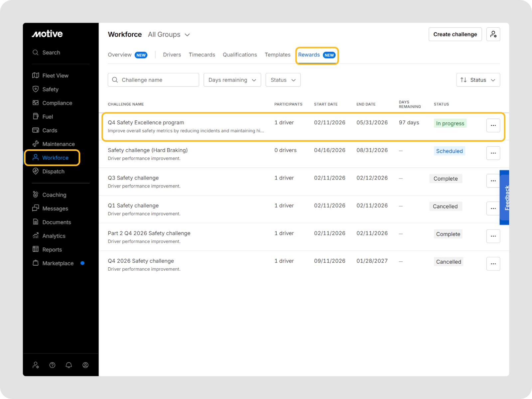The width and height of the screenshot is (532, 399).
Task: Click the Maintenance wrench icon
Action: tap(36, 144)
